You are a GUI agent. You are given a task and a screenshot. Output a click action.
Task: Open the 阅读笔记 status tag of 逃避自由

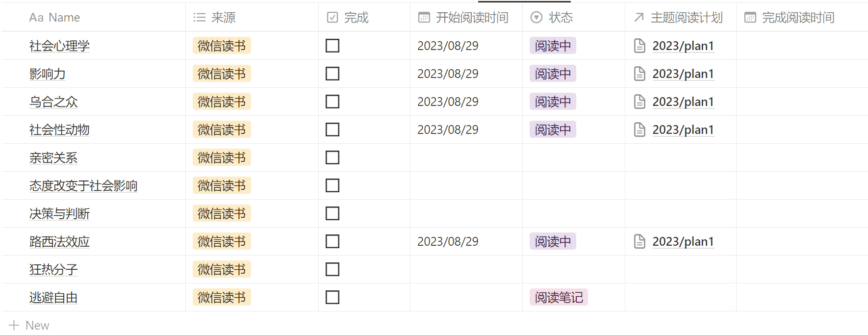pos(559,297)
